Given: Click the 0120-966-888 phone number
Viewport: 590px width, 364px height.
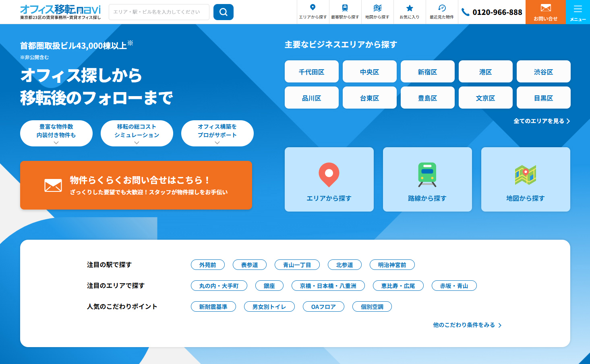Looking at the screenshot, I should pos(497,12).
